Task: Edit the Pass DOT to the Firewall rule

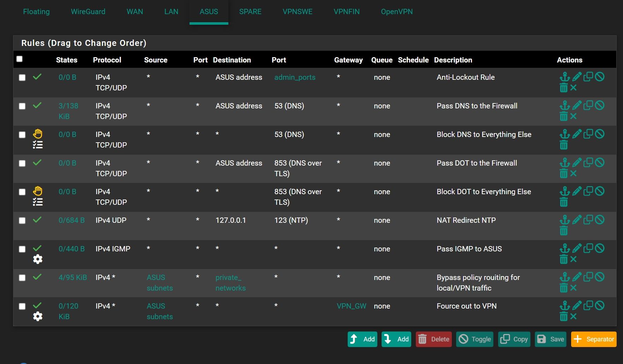Action: tap(577, 162)
